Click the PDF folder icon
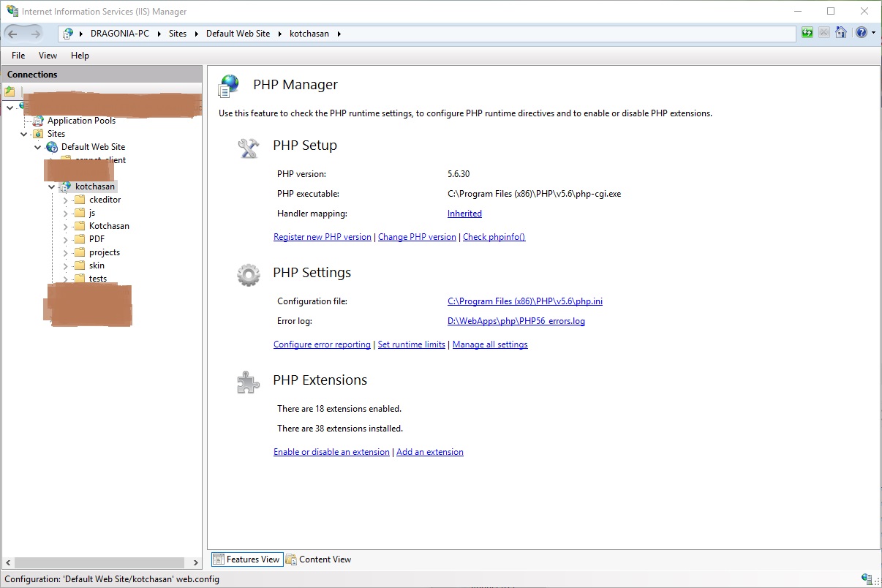Screen dimensions: 882x588 (80, 239)
